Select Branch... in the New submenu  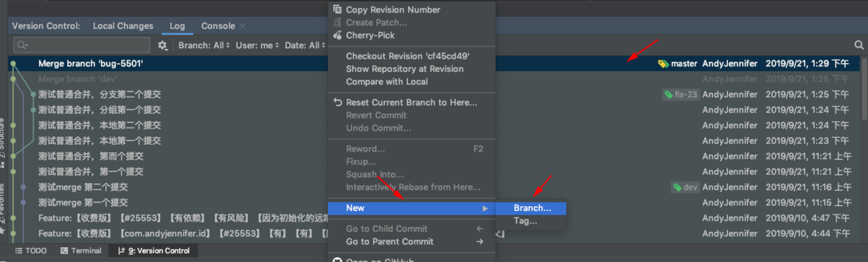pos(531,208)
